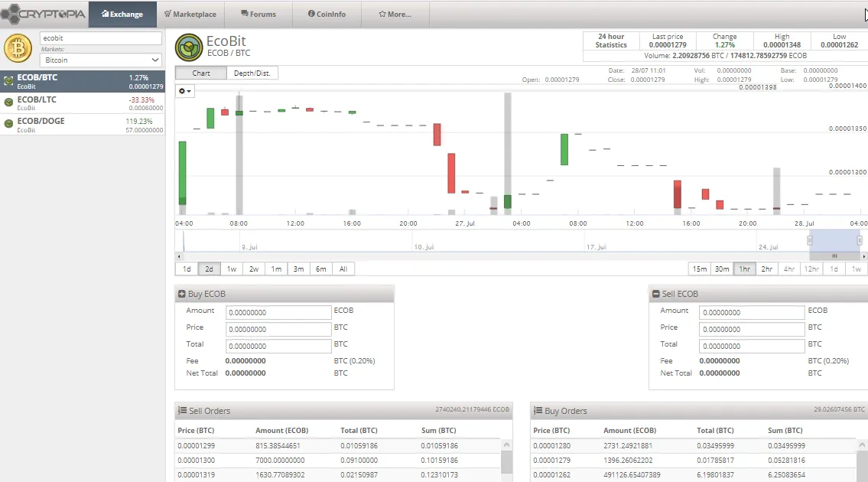Select buy order priced 0.00001262
868x482 pixels.
693,475
